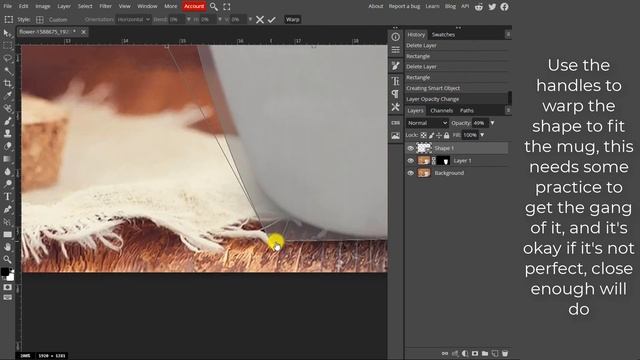Screen dimensions: 640x360
Task: Open the Character panel icon
Action: pos(396,81)
